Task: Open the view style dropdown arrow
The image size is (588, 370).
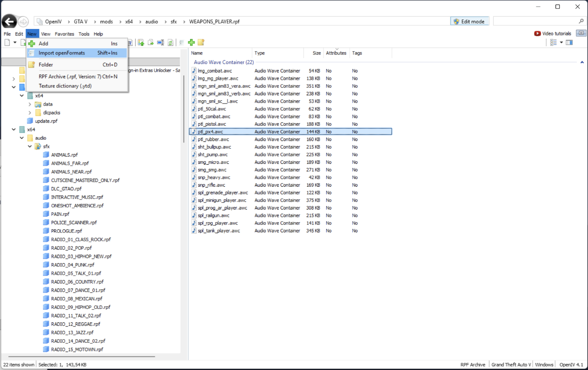Action: [x=561, y=42]
